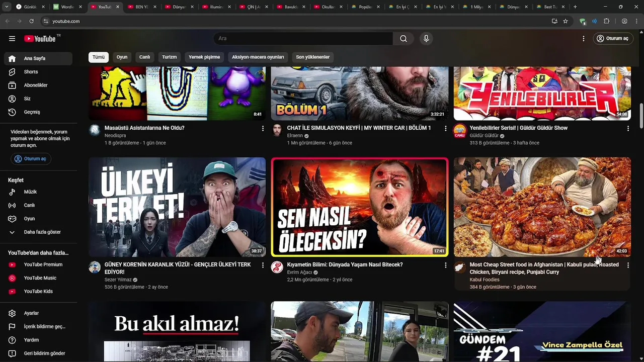Select the Tümü filter chip
Viewport: 644px width, 362px height.
[99, 57]
